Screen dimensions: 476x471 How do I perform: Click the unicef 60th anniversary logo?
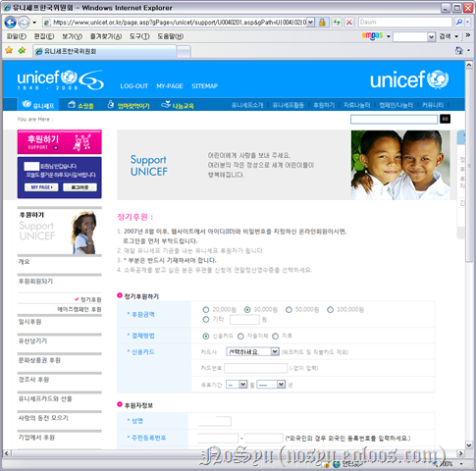pos(61,80)
